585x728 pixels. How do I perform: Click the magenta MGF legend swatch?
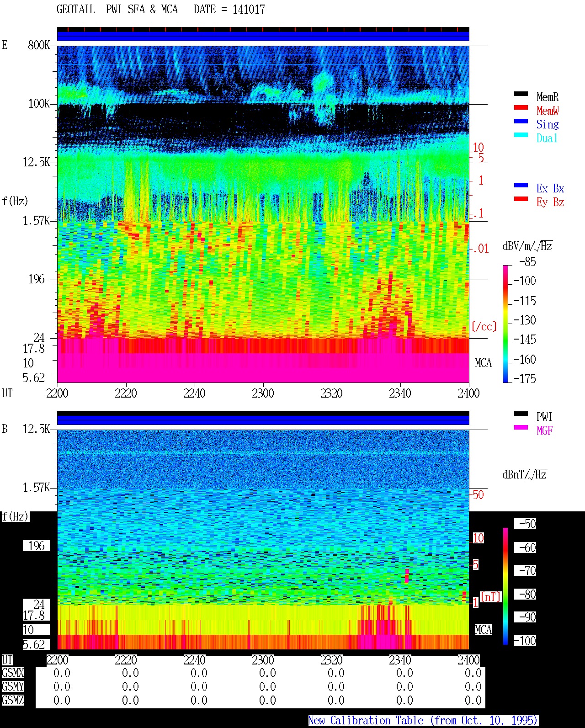click(521, 427)
